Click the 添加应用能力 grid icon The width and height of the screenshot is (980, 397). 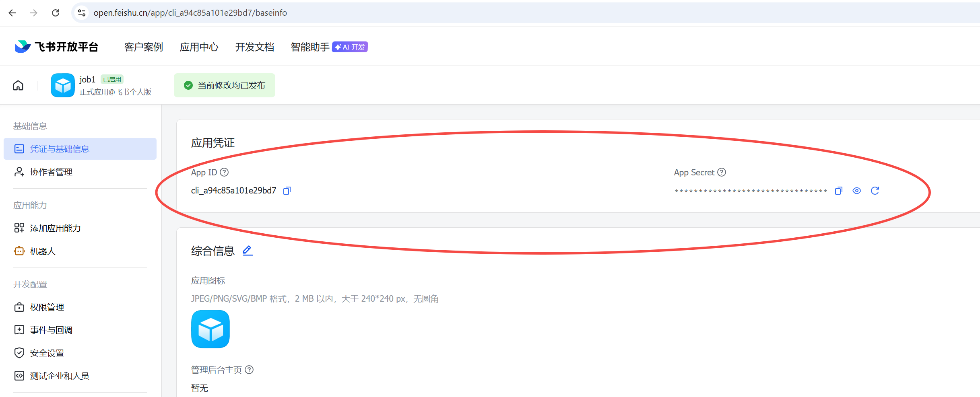pyautogui.click(x=19, y=228)
